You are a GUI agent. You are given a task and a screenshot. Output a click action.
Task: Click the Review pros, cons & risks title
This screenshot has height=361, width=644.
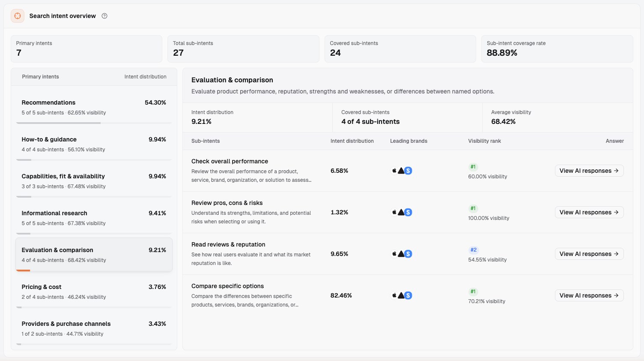[x=227, y=203]
